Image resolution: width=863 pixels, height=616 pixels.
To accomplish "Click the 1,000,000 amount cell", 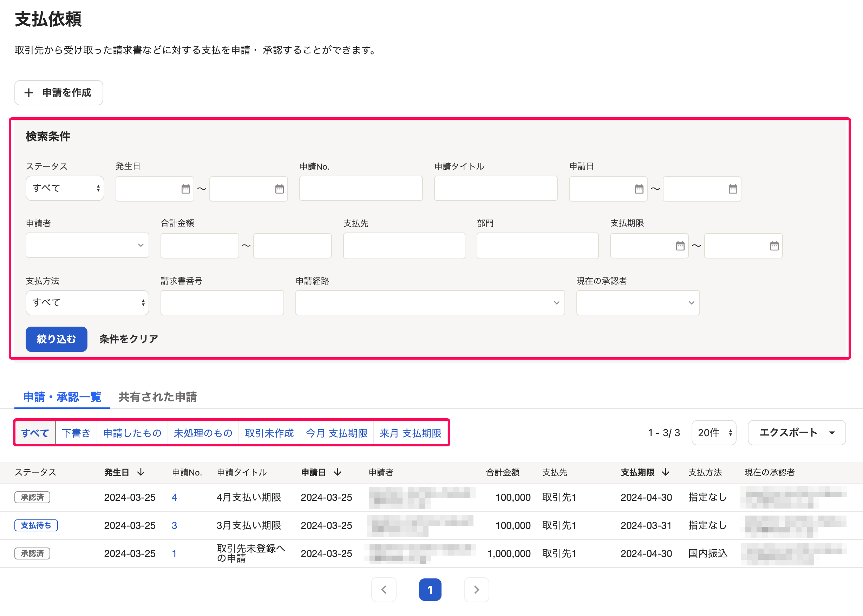I will click(509, 553).
